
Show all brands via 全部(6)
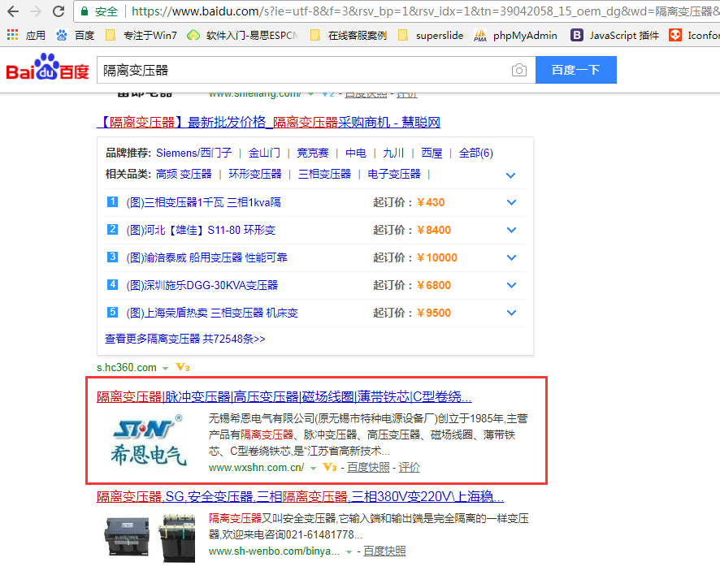pyautogui.click(x=475, y=153)
